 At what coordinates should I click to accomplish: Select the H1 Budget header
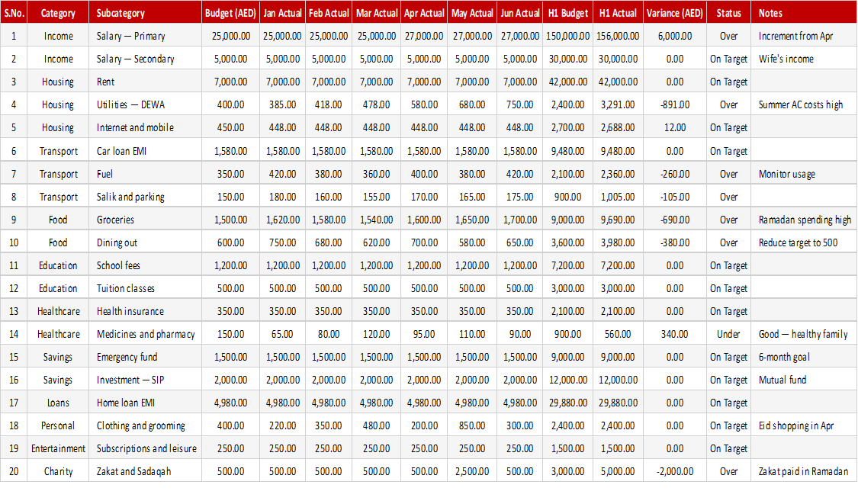point(568,13)
